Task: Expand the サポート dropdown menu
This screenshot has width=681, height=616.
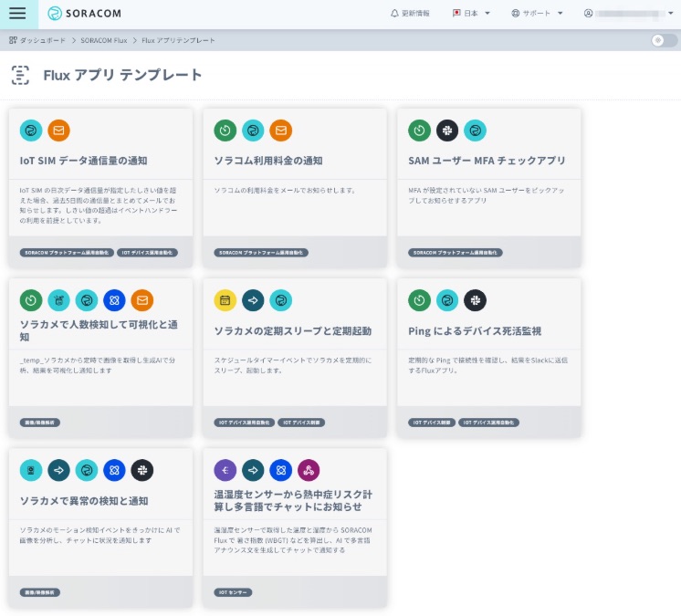Action: [537, 14]
